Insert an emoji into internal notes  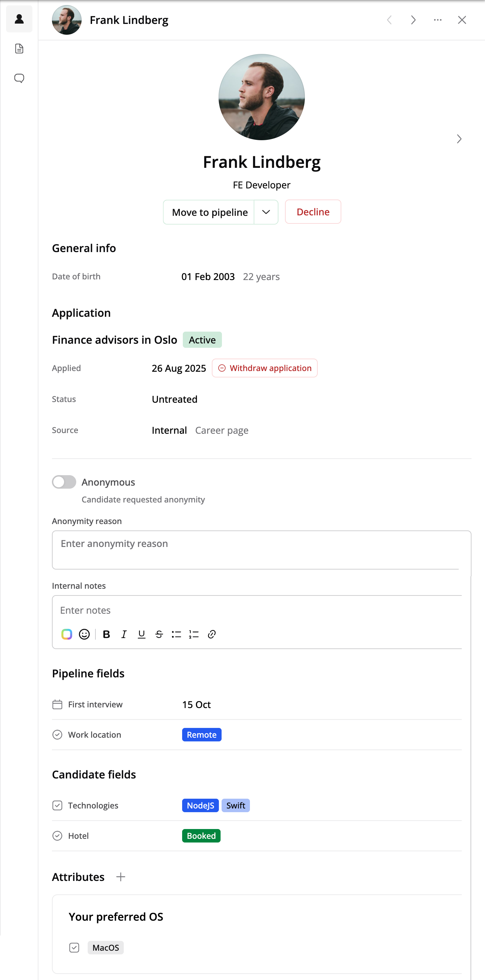tap(84, 634)
